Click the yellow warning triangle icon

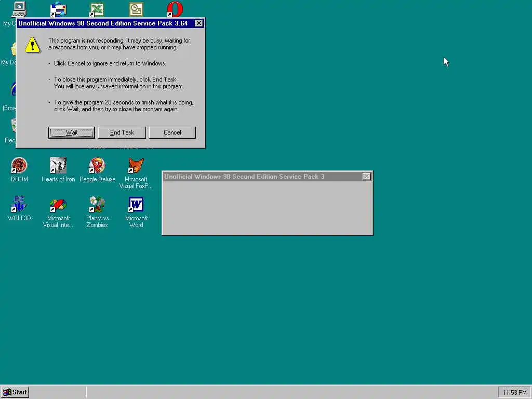[x=33, y=45]
